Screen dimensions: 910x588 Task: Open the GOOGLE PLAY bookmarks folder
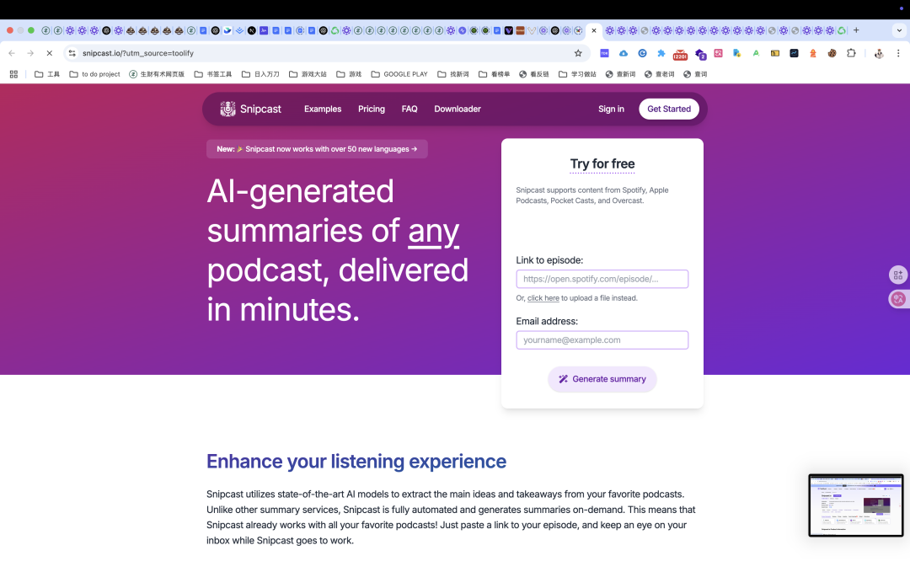coord(399,74)
